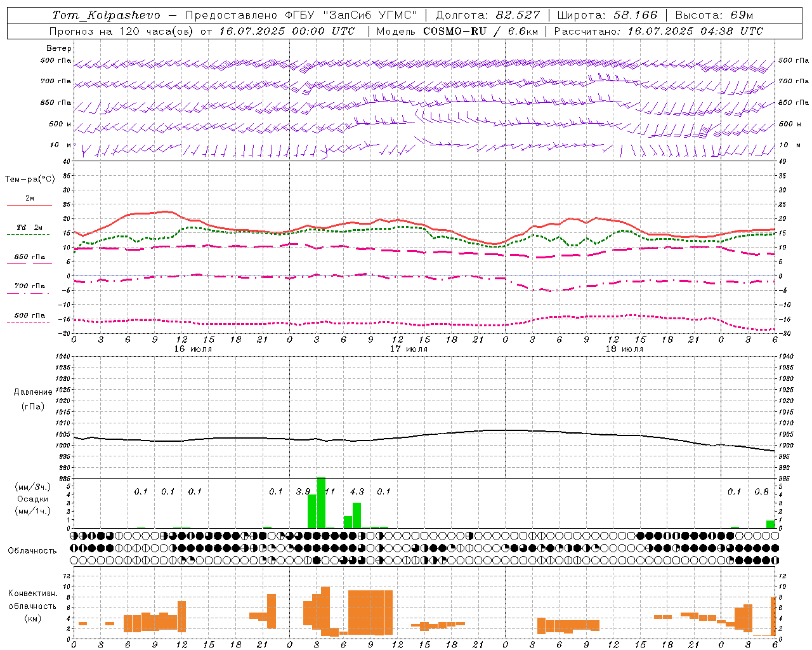Click the Ветер panel label
The width and height of the screenshot is (812, 650).
coord(59,48)
